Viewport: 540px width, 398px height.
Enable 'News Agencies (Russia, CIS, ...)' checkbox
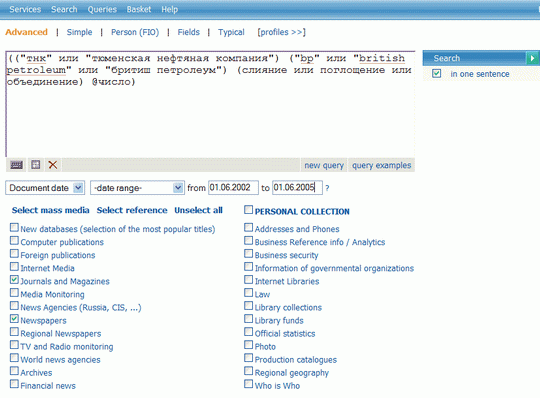(x=14, y=306)
